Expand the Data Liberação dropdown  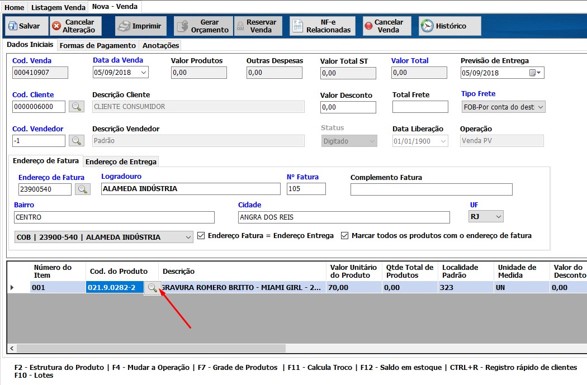(443, 141)
